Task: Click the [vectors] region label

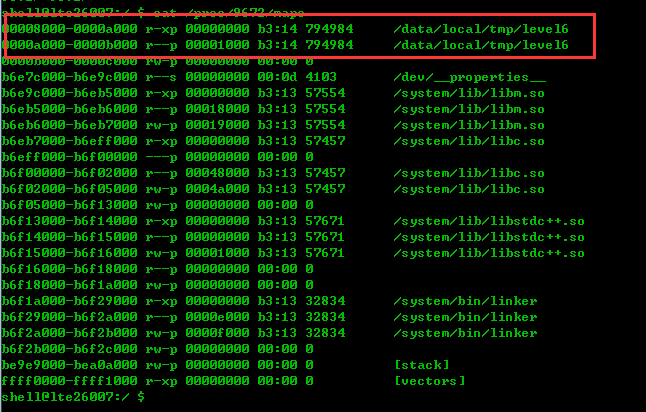Action: [x=430, y=381]
